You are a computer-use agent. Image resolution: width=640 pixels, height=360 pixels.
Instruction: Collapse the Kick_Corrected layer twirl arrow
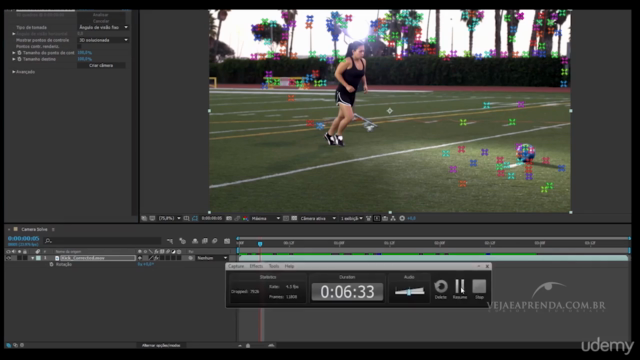[32, 258]
